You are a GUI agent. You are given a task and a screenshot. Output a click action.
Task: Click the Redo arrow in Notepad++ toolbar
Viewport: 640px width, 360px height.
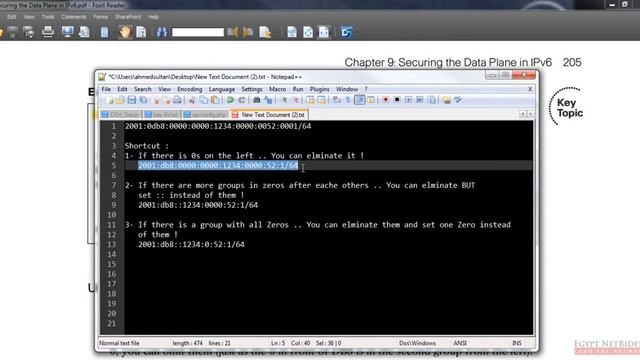(x=241, y=100)
